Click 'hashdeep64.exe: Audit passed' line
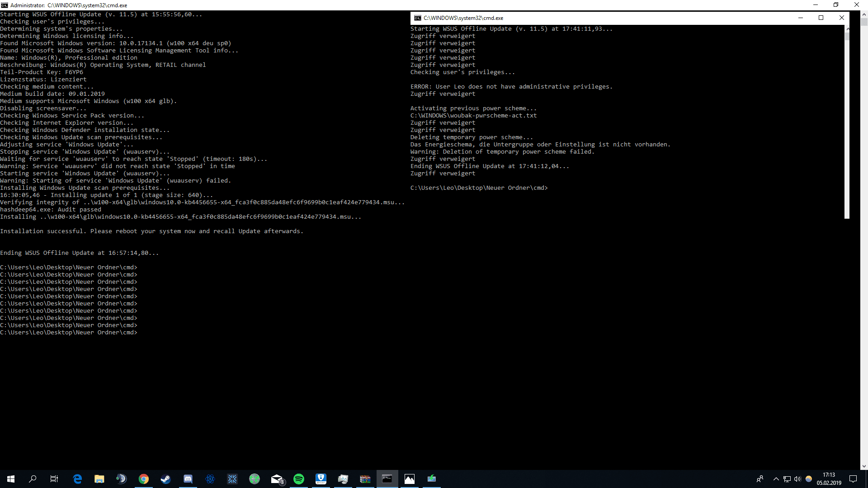Viewport: 868px width, 488px height. pos(51,210)
